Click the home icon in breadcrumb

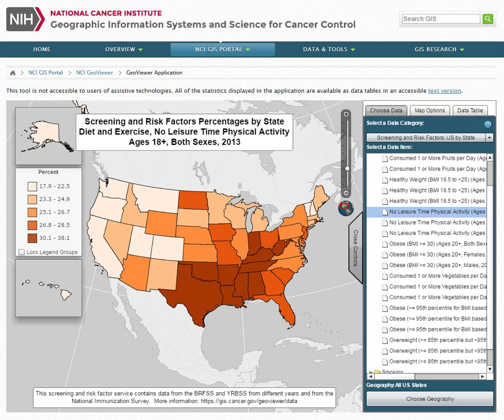[x=13, y=73]
